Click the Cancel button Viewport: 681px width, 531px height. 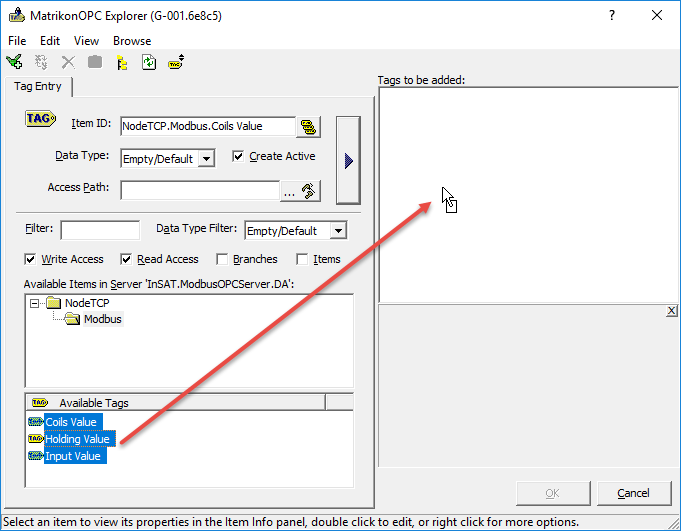pyautogui.click(x=633, y=493)
